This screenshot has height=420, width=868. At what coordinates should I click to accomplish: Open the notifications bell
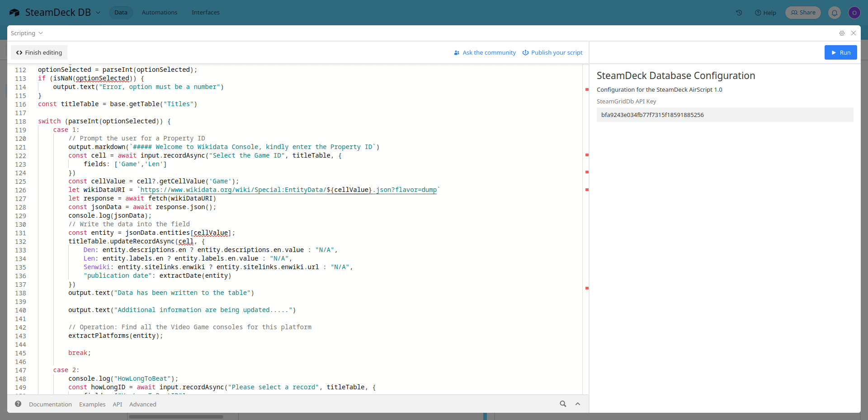pyautogui.click(x=835, y=13)
